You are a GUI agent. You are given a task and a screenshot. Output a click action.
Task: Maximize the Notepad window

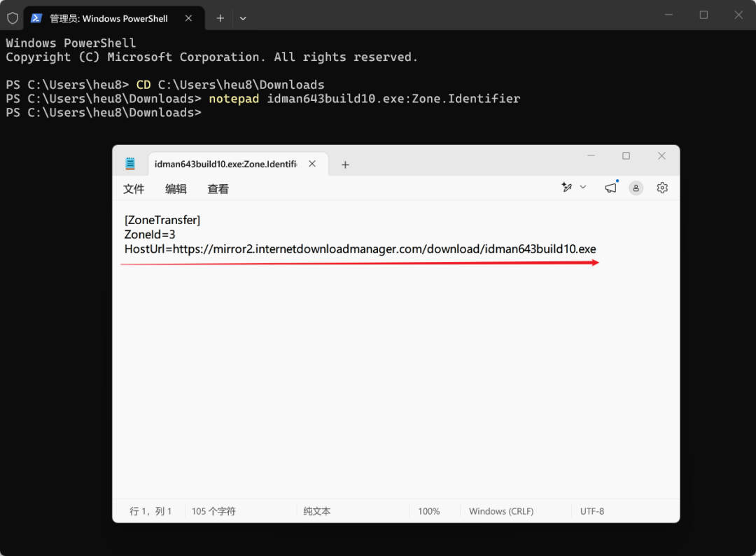626,155
